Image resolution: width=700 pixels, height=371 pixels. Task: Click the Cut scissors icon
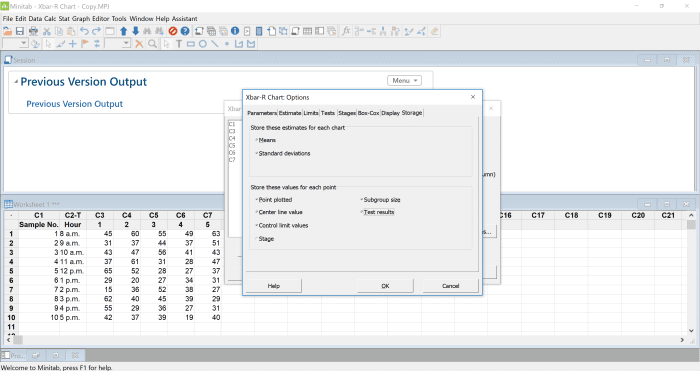(x=46, y=31)
